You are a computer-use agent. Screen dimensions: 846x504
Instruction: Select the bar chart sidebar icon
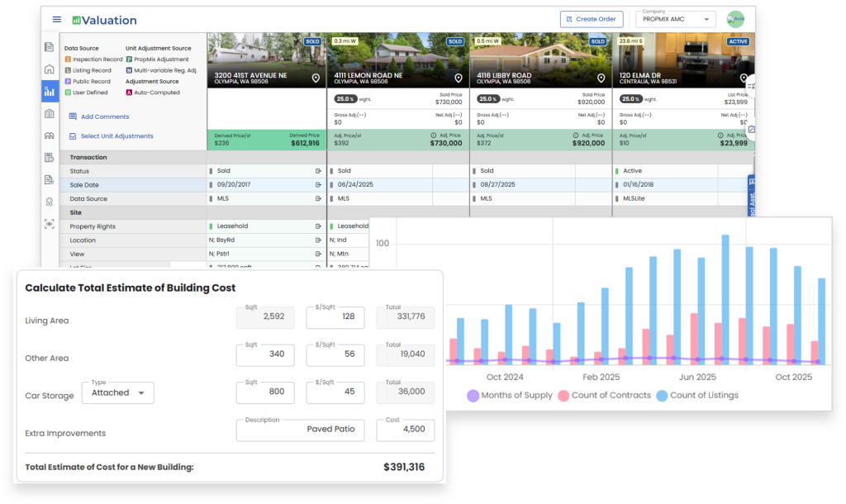(x=50, y=92)
